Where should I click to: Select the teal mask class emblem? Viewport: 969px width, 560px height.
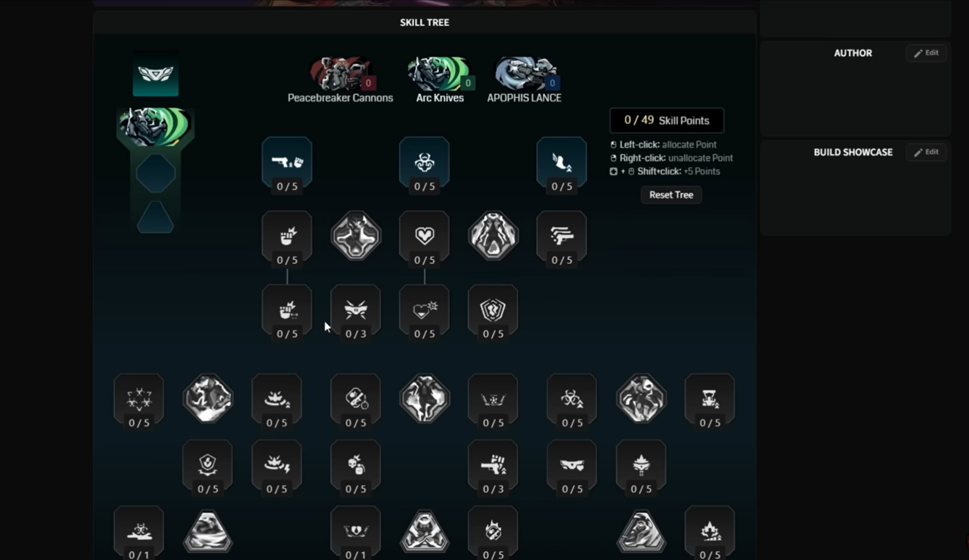coord(155,74)
